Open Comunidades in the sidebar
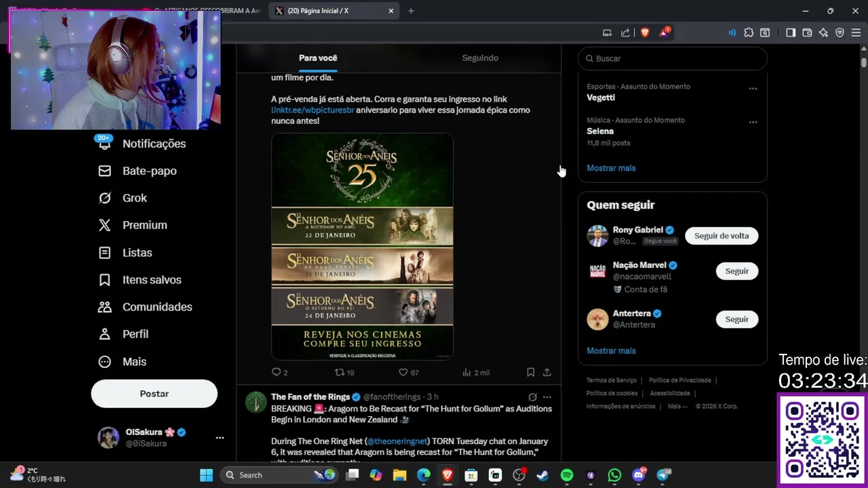Image resolution: width=868 pixels, height=488 pixels. (x=145, y=307)
